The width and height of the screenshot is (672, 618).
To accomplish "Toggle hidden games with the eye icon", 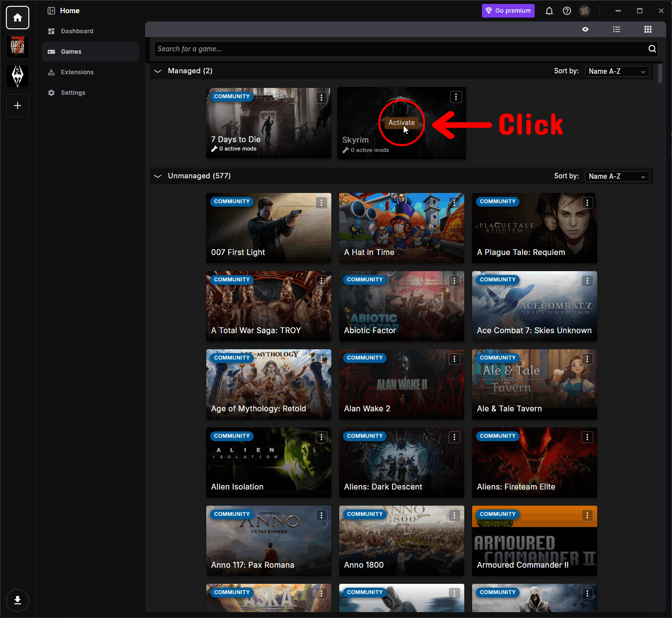I will tap(585, 29).
